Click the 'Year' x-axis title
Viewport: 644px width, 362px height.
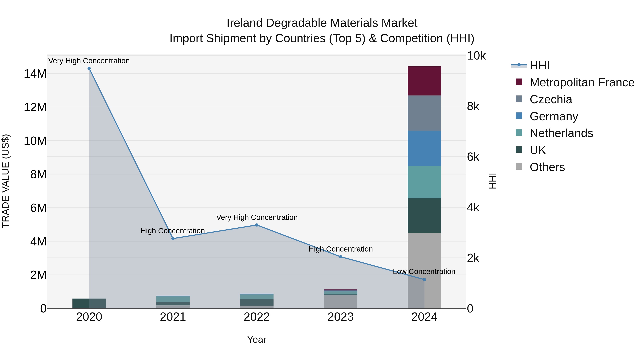click(x=257, y=339)
